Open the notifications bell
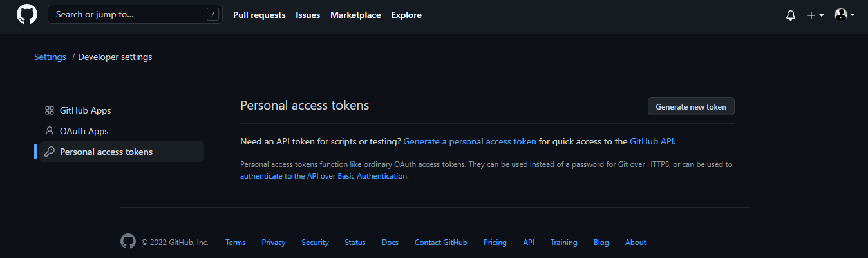 (791, 15)
